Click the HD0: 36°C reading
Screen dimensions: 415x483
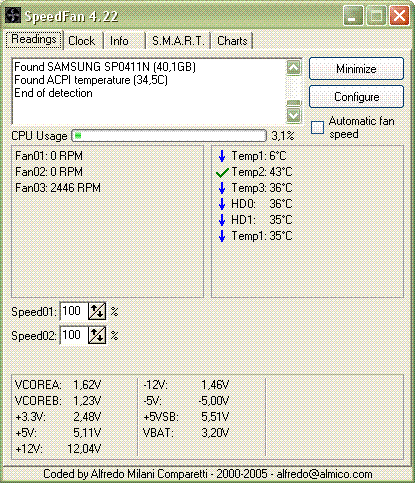[262, 204]
